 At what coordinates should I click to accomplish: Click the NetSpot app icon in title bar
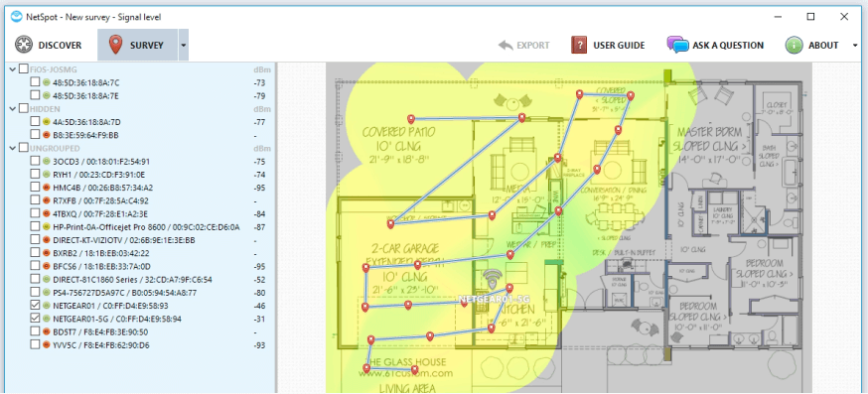click(x=16, y=17)
